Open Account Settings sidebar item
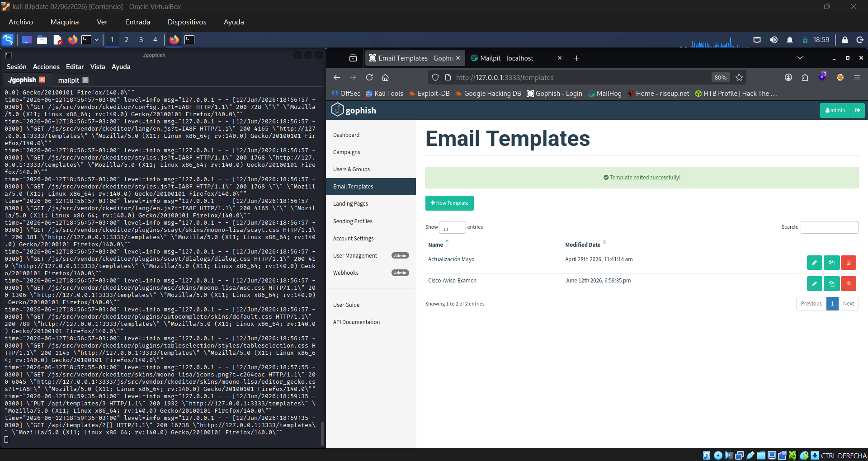 click(x=353, y=239)
